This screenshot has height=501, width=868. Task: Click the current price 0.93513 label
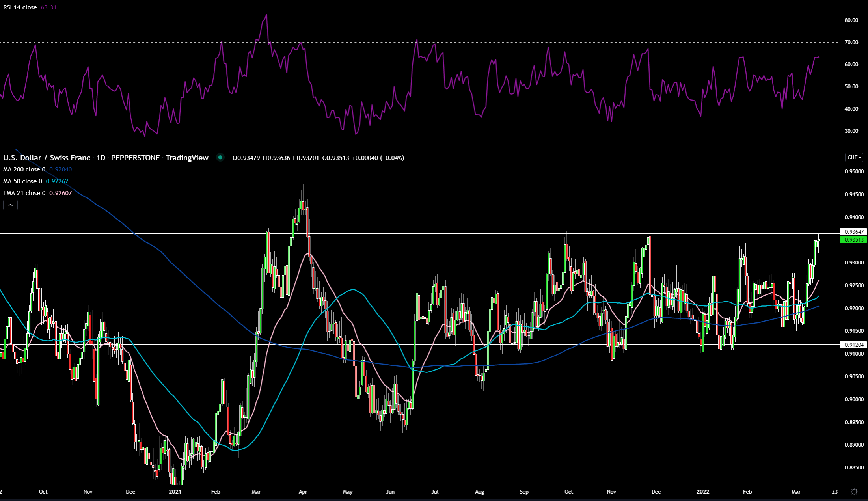click(853, 240)
